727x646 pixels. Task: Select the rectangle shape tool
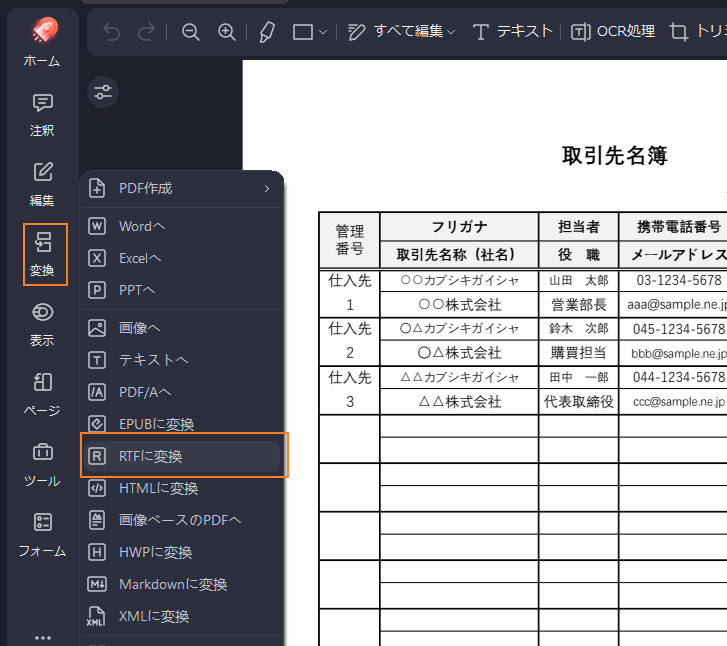(303, 32)
